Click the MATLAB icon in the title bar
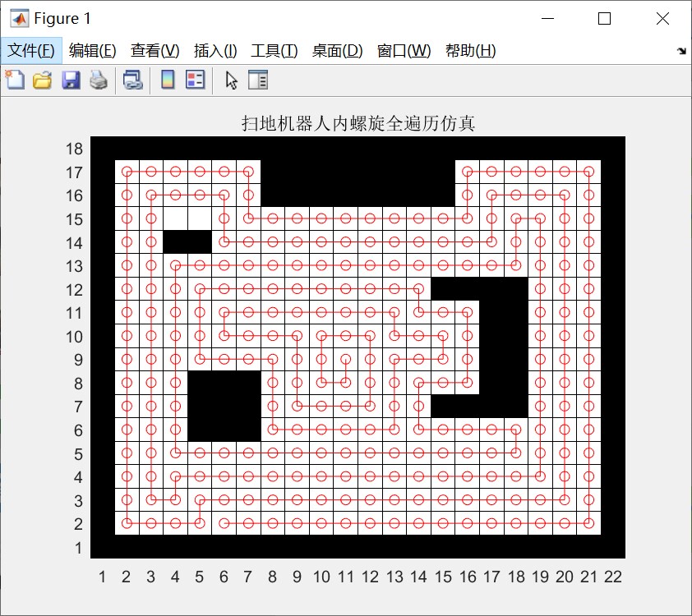 pyautogui.click(x=18, y=17)
